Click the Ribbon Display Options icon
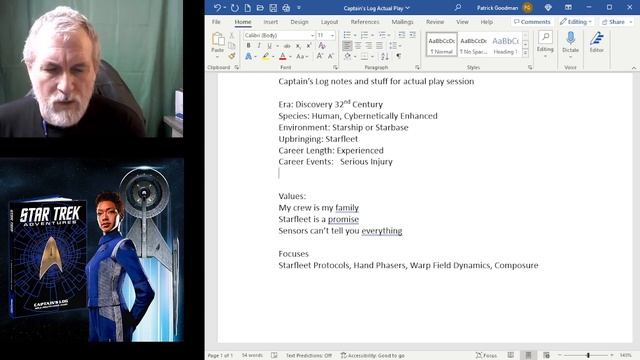640x360 pixels. point(568,7)
